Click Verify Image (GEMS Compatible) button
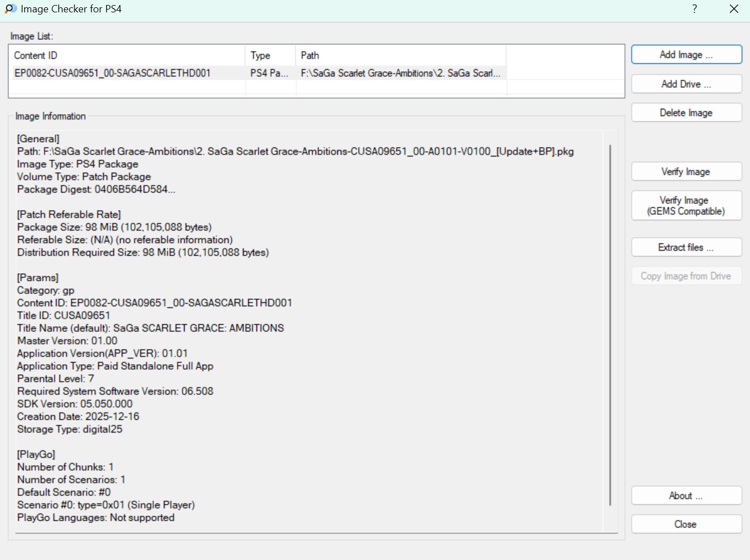Image resolution: width=750 pixels, height=560 pixels. click(686, 206)
